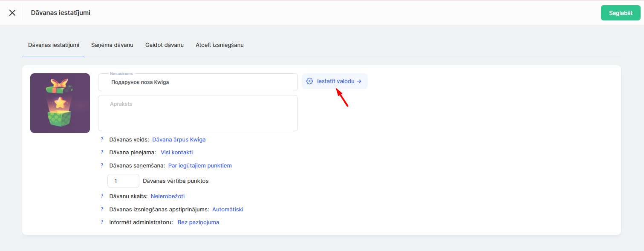
Task: Open the Saņēma dāvanu tab
Action: [112, 45]
